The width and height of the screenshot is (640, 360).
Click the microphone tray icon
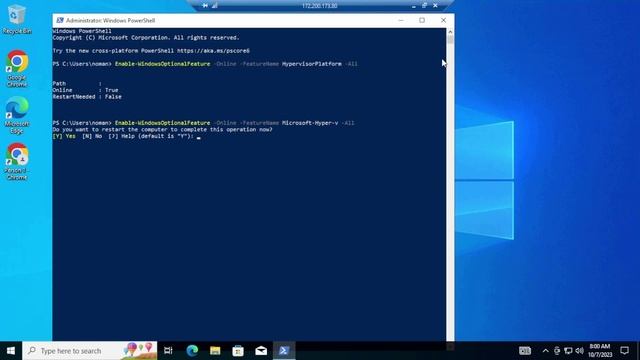[x=557, y=351]
